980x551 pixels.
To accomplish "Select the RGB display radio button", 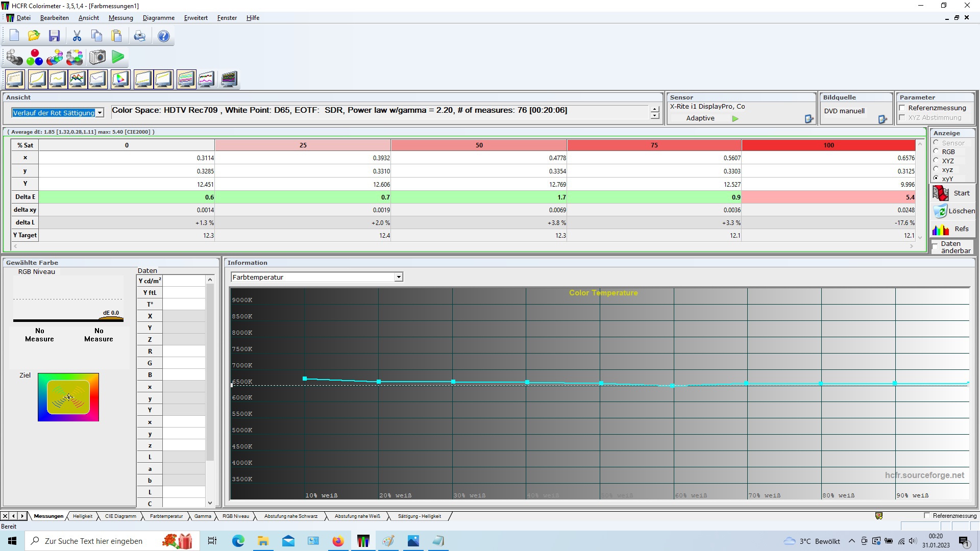I will 936,152.
